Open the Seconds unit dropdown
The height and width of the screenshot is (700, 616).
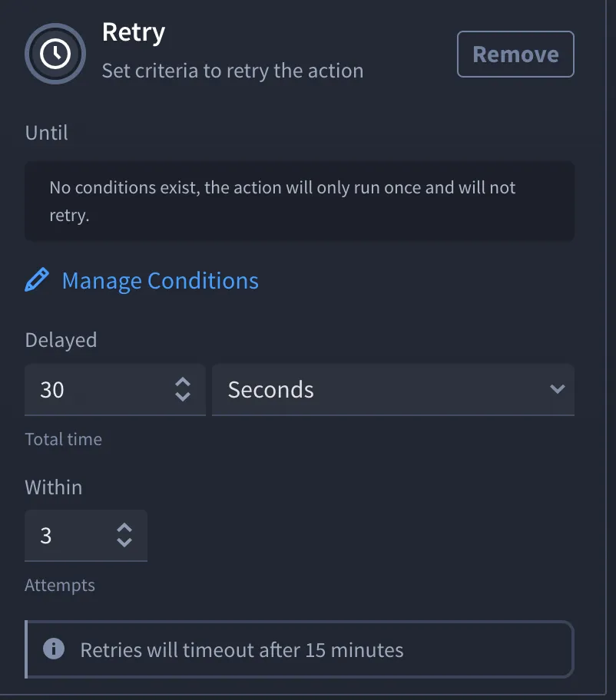tap(393, 390)
